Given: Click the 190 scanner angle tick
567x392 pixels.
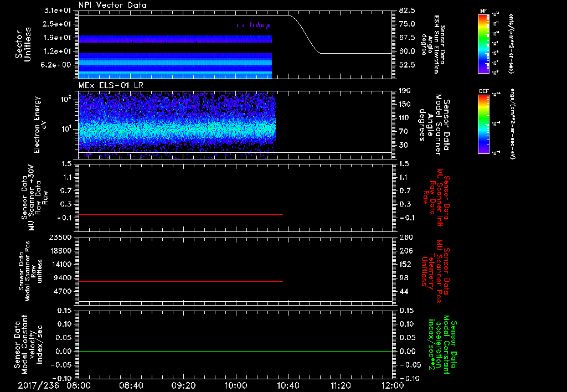Looking at the screenshot, I should [x=405, y=91].
